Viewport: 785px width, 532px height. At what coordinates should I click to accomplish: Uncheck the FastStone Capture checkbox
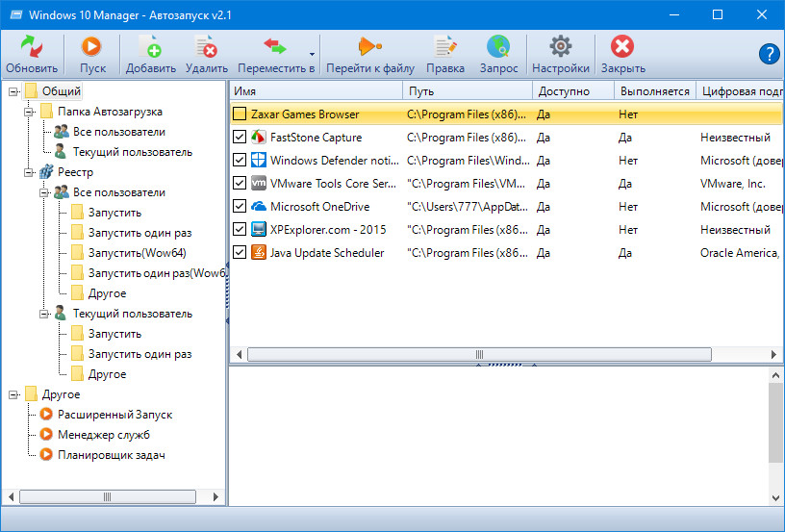click(240, 138)
